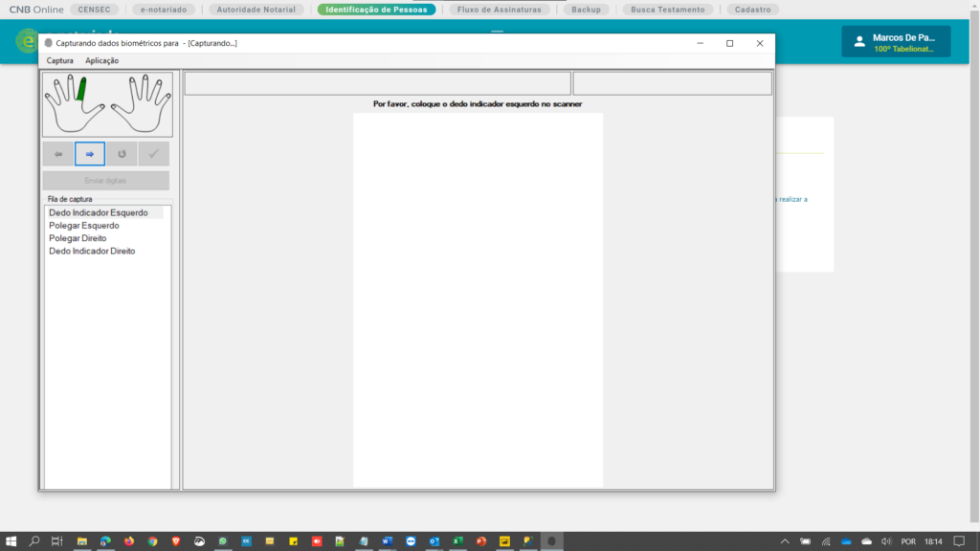The image size is (980, 551).
Task: Go to the Fluxo de Assinaturas tab
Action: click(500, 10)
